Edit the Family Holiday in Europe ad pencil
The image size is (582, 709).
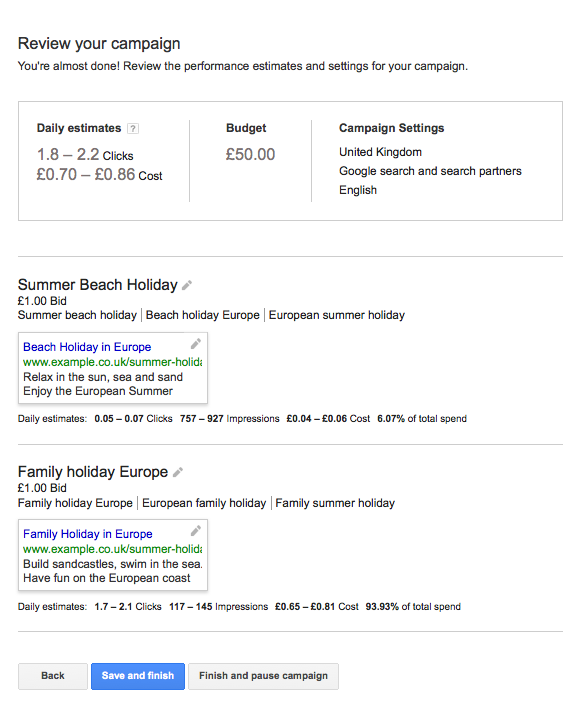pyautogui.click(x=196, y=531)
